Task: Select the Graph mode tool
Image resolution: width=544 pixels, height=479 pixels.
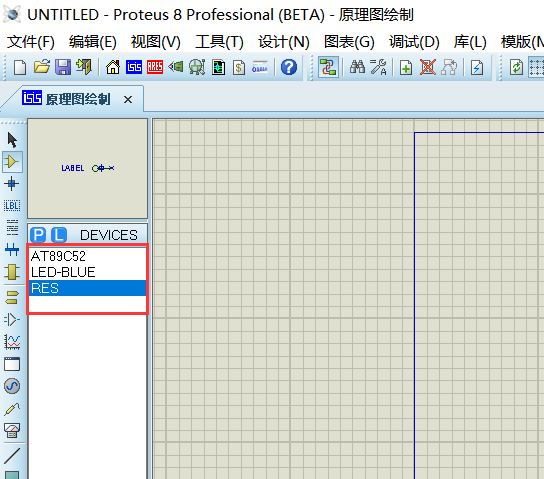Action: [x=12, y=342]
